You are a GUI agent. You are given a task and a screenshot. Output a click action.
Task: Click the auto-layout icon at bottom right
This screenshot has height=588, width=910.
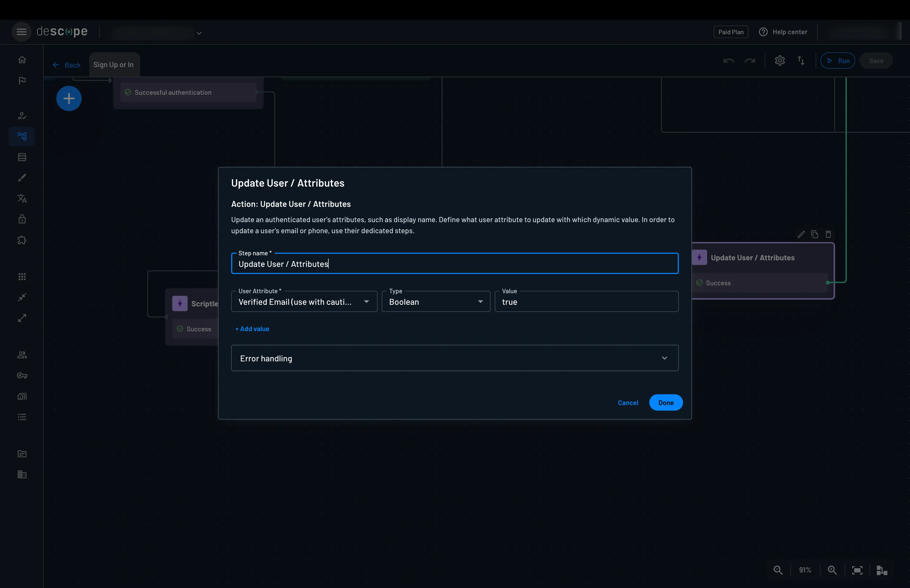click(x=882, y=570)
